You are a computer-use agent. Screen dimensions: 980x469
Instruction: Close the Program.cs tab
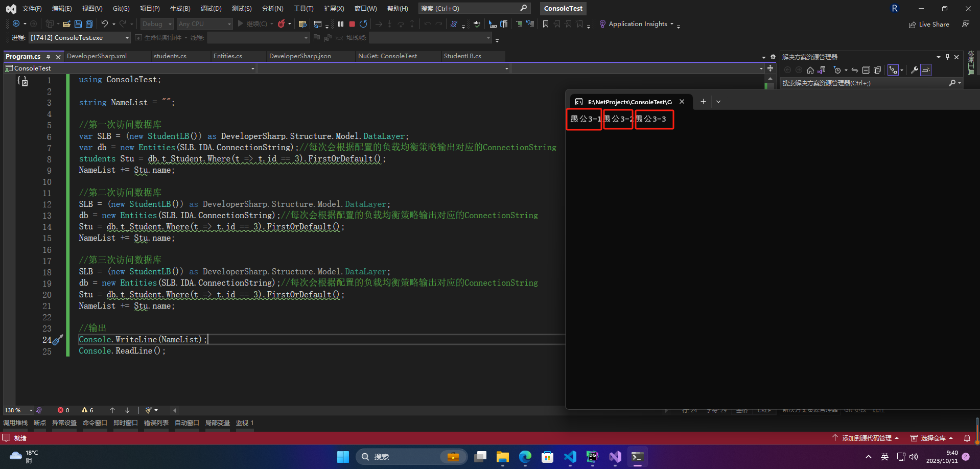pos(58,57)
